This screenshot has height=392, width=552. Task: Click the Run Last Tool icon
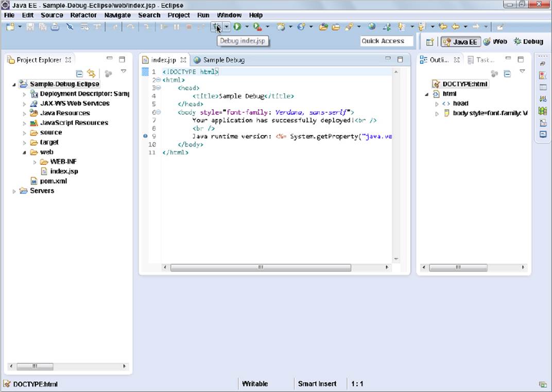coord(257,27)
